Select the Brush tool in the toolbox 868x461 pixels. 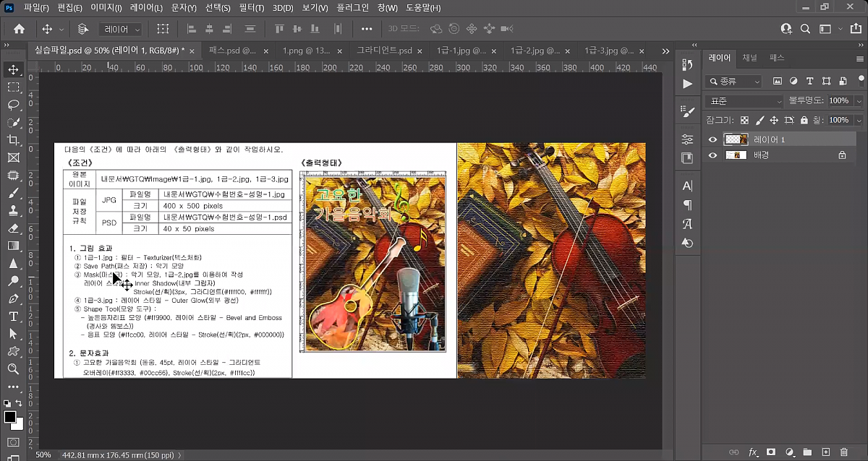(x=13, y=193)
